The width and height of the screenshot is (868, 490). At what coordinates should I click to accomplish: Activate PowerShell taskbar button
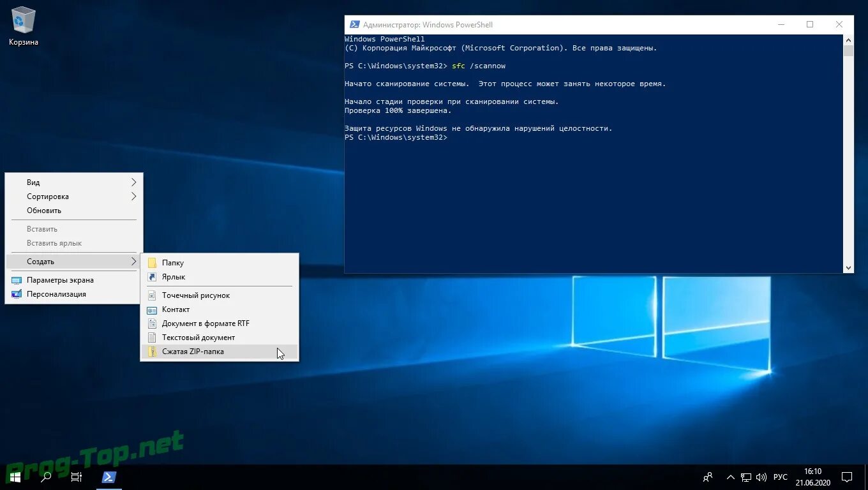point(109,477)
